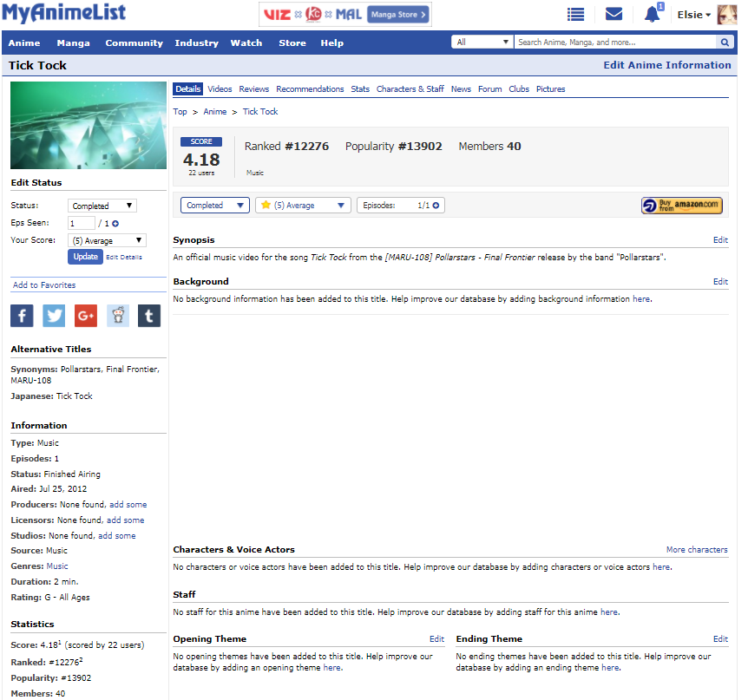The image size is (748, 700).
Task: Click the Buy from Amazon button
Action: pyautogui.click(x=681, y=206)
